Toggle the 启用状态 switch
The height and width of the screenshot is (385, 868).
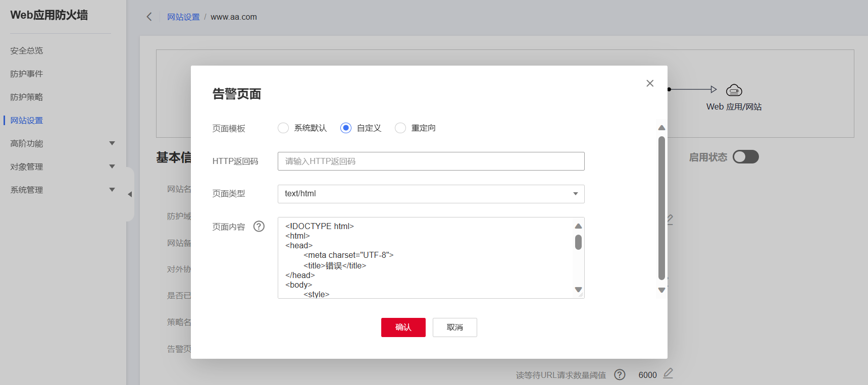tap(745, 157)
